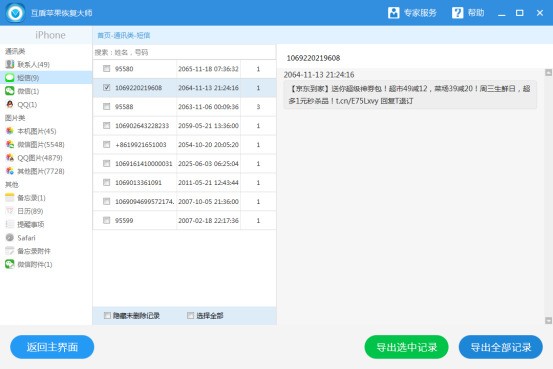Select date 2065-11-18 07:36:32 cell
This screenshot has height=369, width=553.
208,69
